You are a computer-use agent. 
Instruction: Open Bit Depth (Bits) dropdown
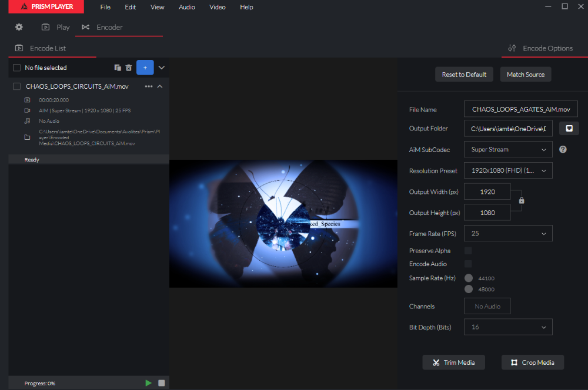pyautogui.click(x=508, y=327)
